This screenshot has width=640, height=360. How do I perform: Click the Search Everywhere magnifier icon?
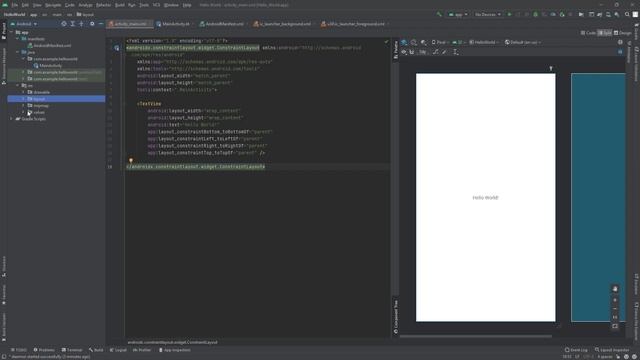coord(627,14)
